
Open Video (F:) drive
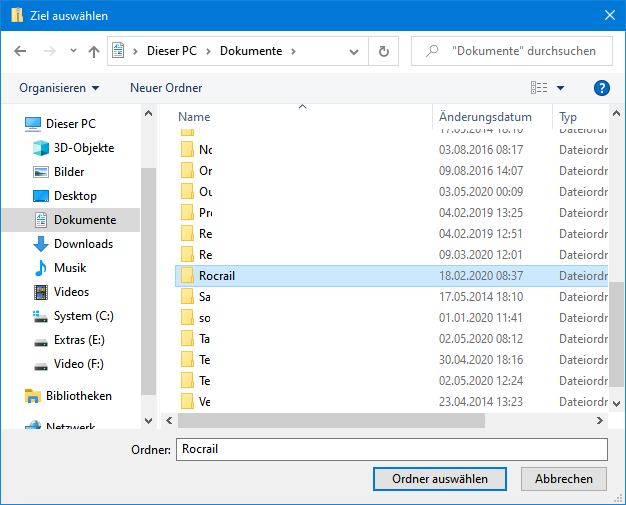tap(78, 364)
